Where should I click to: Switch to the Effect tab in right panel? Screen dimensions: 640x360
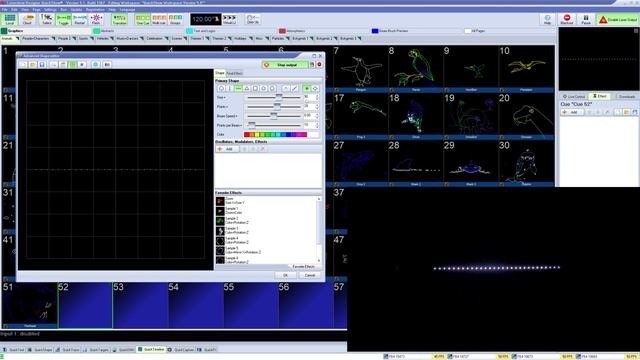[600, 96]
